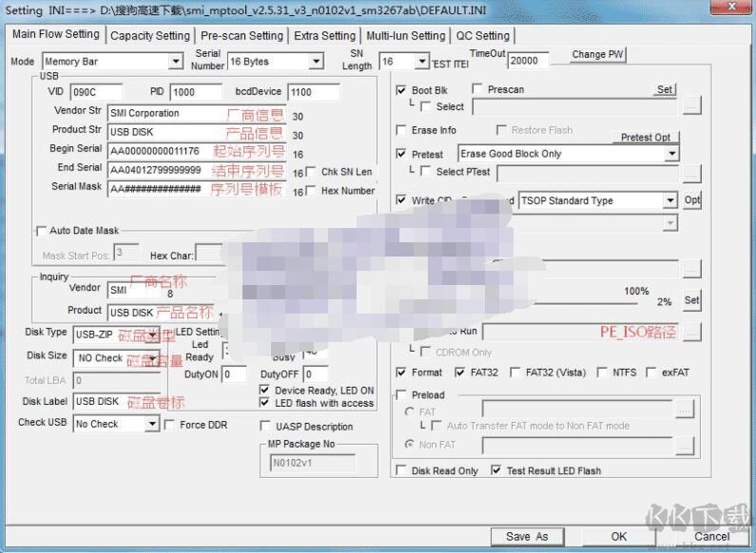
Task: Open Pretest Opt settings
Action: tap(646, 137)
